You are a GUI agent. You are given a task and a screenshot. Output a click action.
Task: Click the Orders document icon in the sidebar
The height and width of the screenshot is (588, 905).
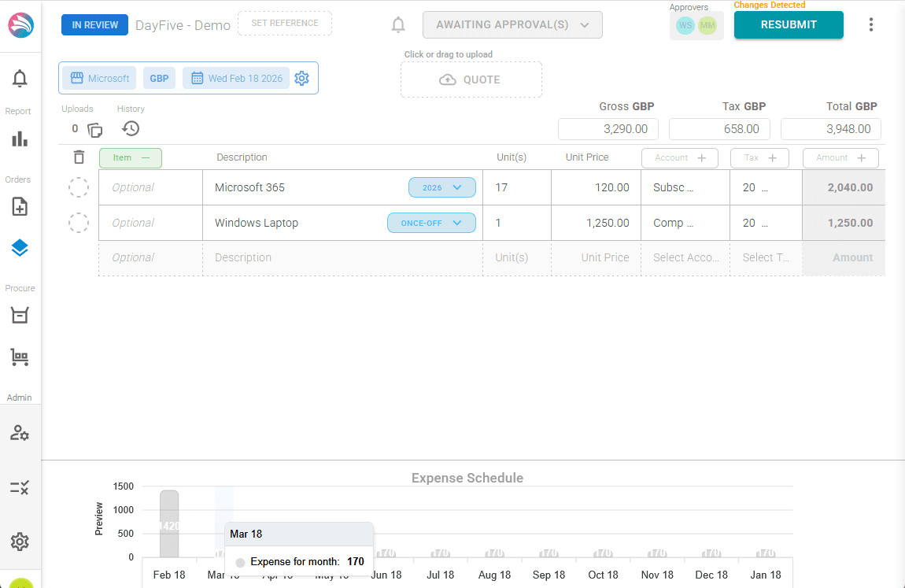tap(20, 206)
